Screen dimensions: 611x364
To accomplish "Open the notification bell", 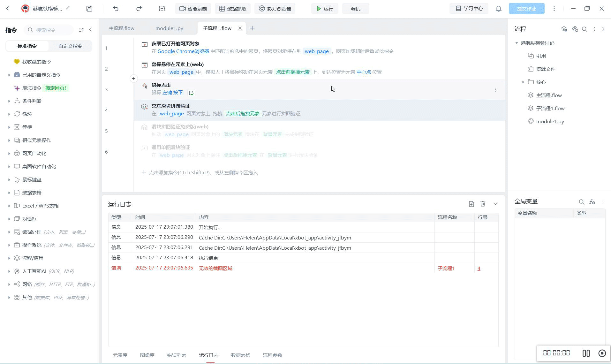I will [x=498, y=9].
